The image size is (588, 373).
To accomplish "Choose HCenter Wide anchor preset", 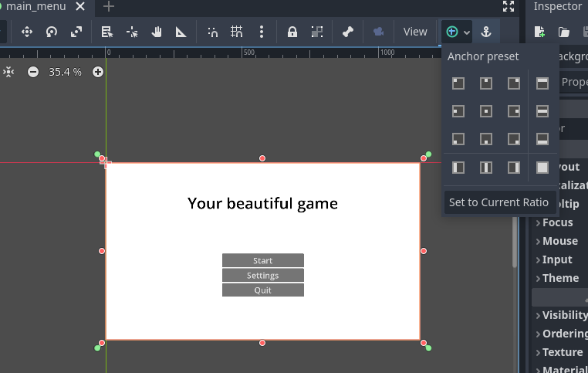I will point(542,111).
